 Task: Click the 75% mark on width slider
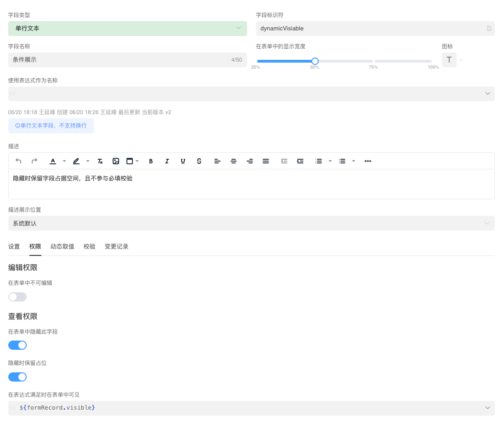coord(373,61)
